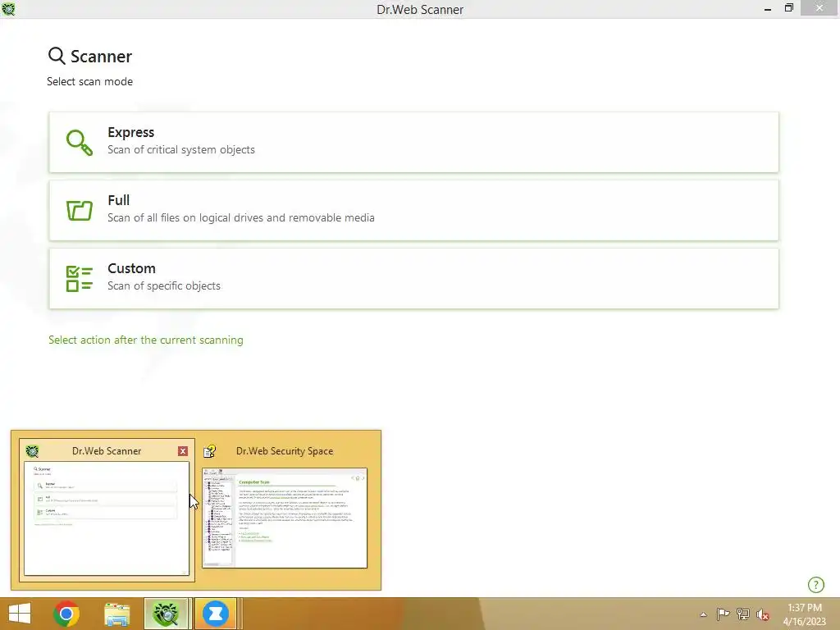Click the Dr.Web Scanner taskbar icon
Viewport: 840px width, 630px height.
click(166, 614)
